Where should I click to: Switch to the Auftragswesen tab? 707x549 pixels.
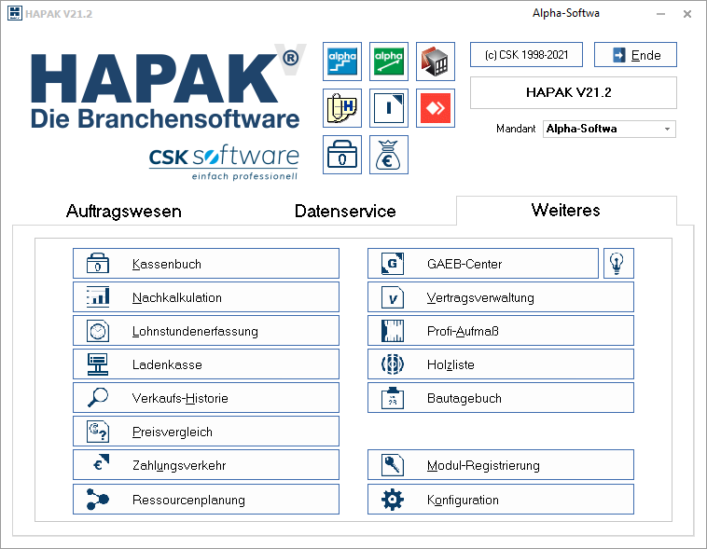tap(124, 211)
